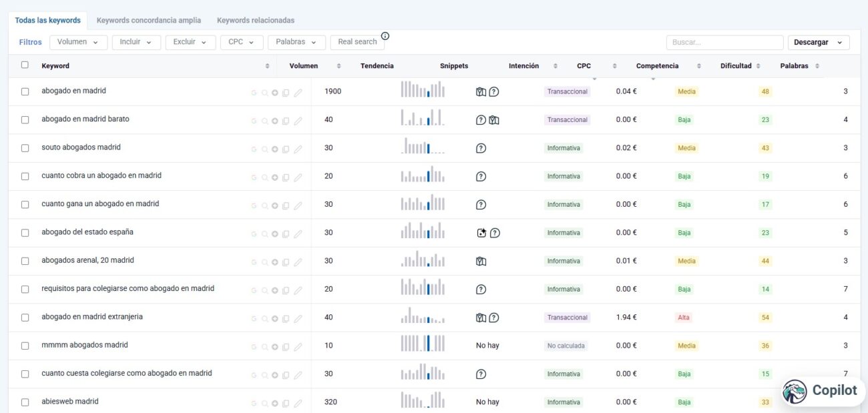Image resolution: width=868 pixels, height=413 pixels.
Task: Open the Excluir filter dropdown
Action: tap(190, 42)
